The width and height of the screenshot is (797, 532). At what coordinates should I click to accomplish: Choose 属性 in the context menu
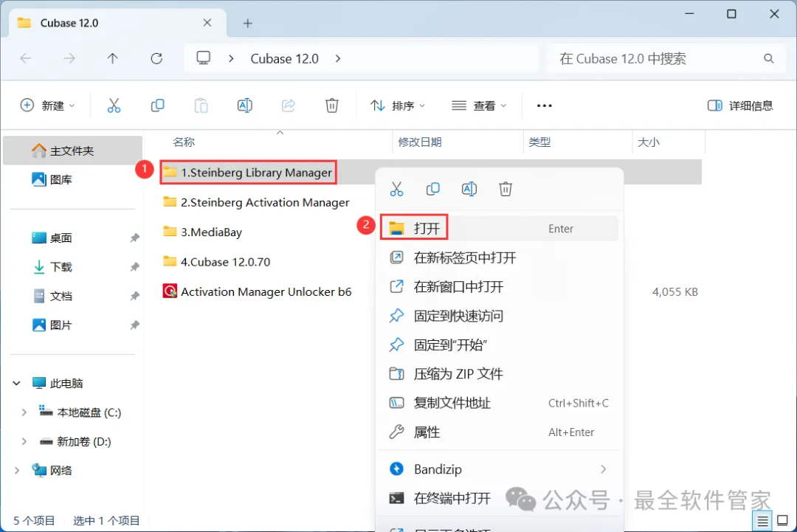point(499,432)
